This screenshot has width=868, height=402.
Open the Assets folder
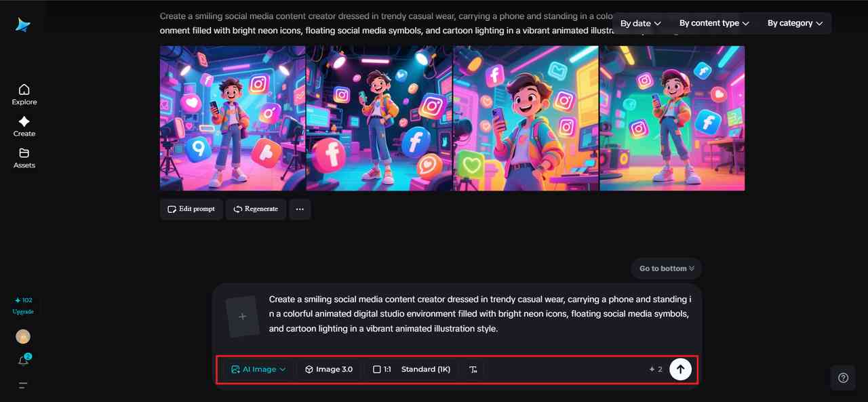click(x=24, y=158)
